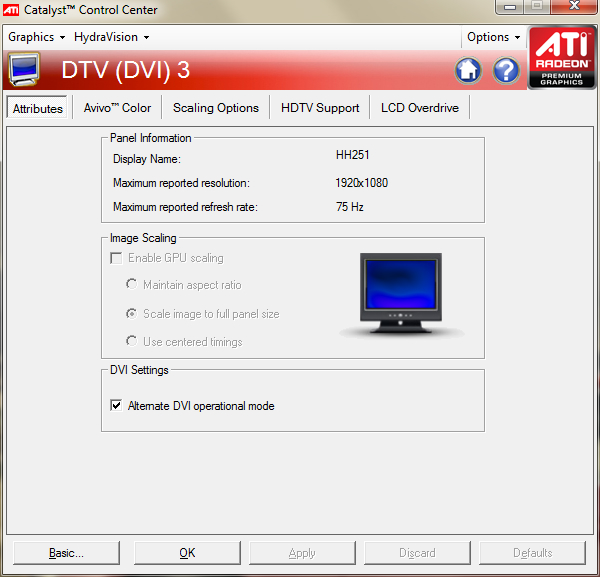The image size is (600, 577).
Task: Uncheck Alternate DVI operational mode
Action: [116, 405]
